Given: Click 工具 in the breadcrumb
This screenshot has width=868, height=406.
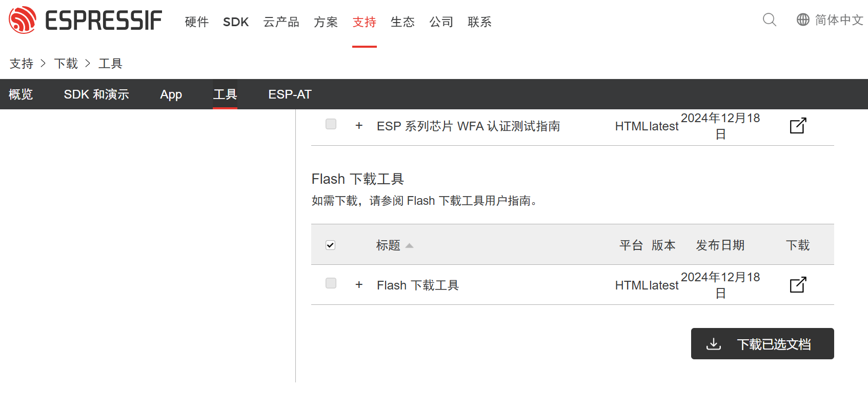Looking at the screenshot, I should [x=110, y=64].
